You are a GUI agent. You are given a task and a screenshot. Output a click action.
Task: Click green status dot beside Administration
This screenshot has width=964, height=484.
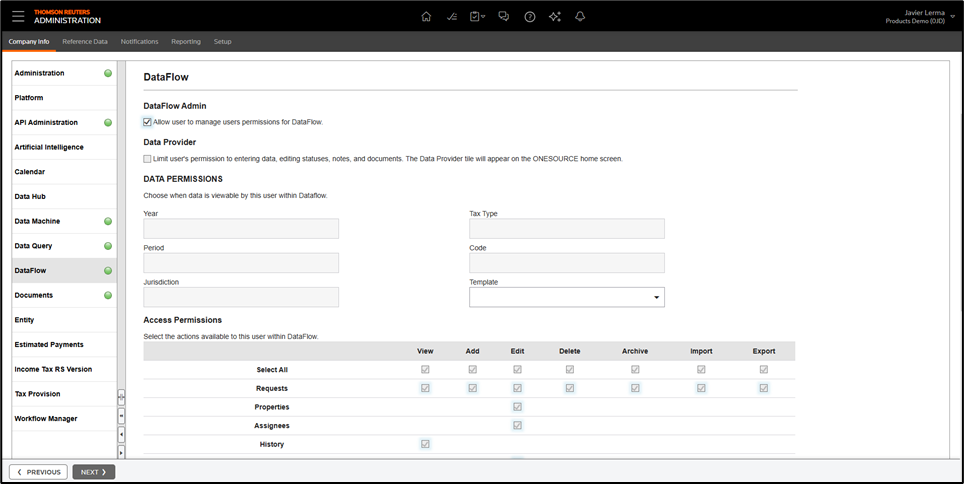click(x=108, y=73)
